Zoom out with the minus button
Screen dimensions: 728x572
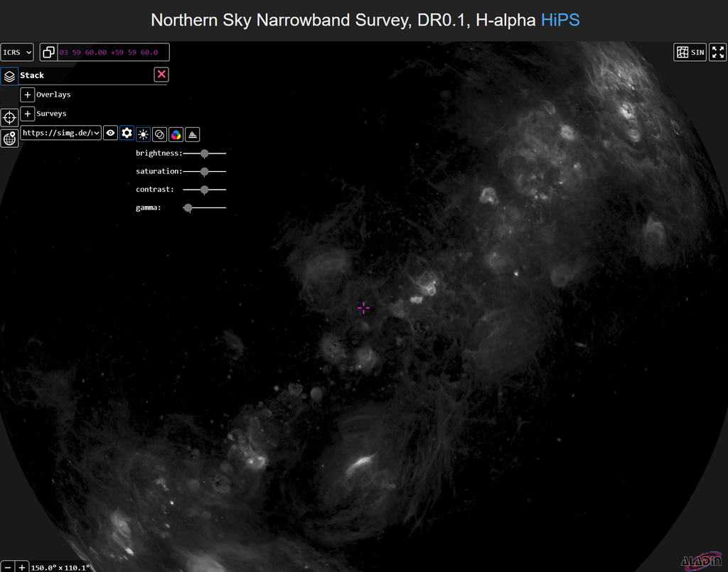tap(7, 567)
